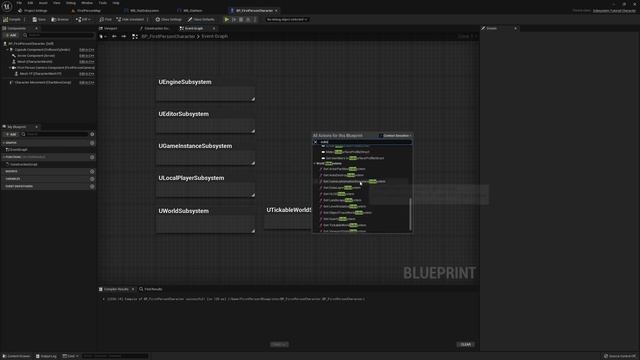The image size is (640, 360).
Task: Toggle the Hide Unrelated button
Action: click(x=130, y=19)
